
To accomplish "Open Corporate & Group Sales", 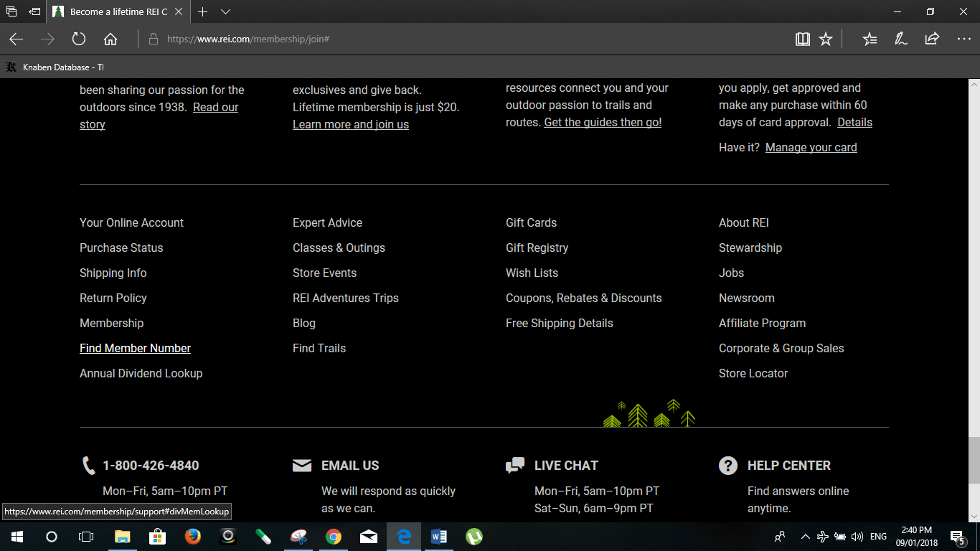I will (x=781, y=348).
